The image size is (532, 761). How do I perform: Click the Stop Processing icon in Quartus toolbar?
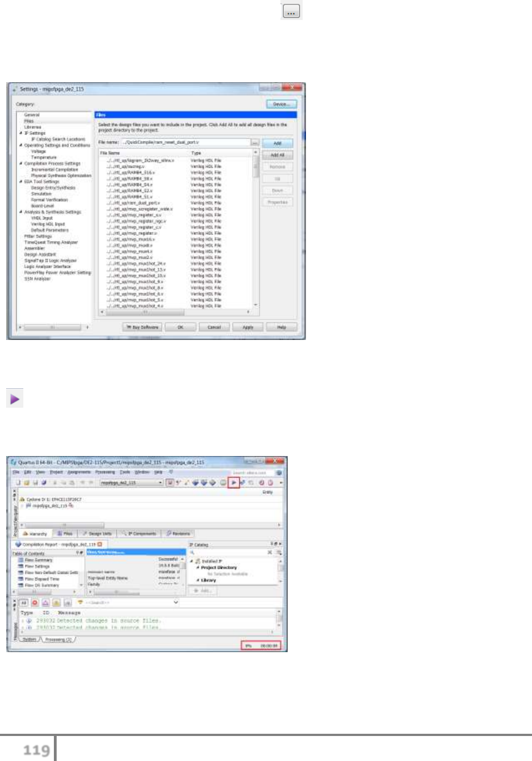(223, 483)
